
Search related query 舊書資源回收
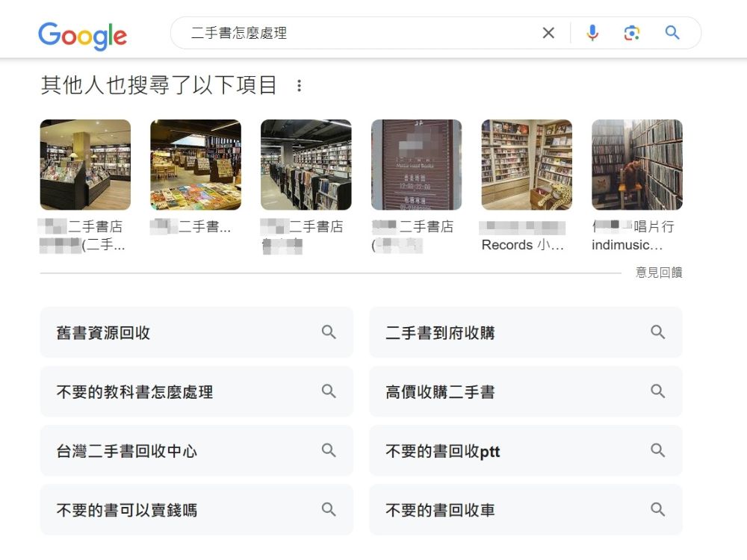pos(196,332)
